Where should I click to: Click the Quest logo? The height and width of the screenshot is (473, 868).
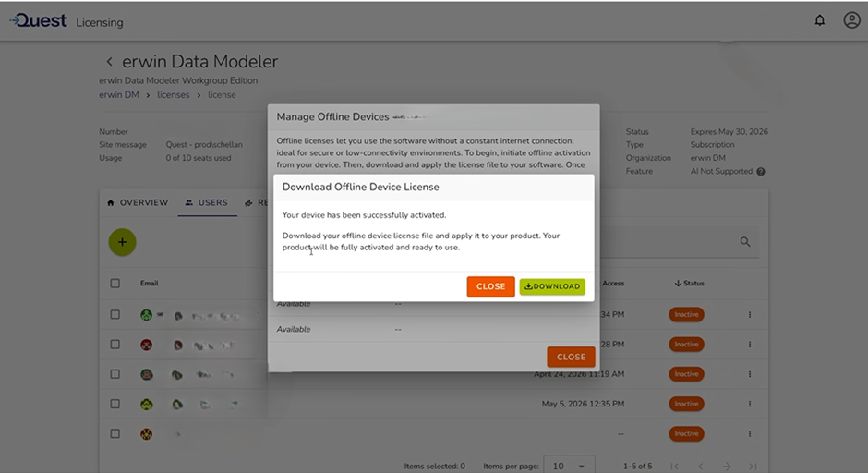(39, 21)
